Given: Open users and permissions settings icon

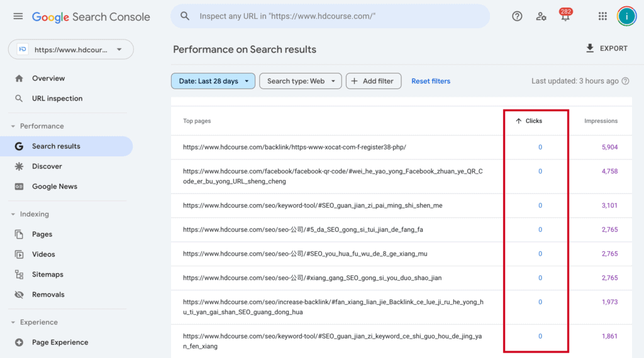Looking at the screenshot, I should pyautogui.click(x=541, y=16).
